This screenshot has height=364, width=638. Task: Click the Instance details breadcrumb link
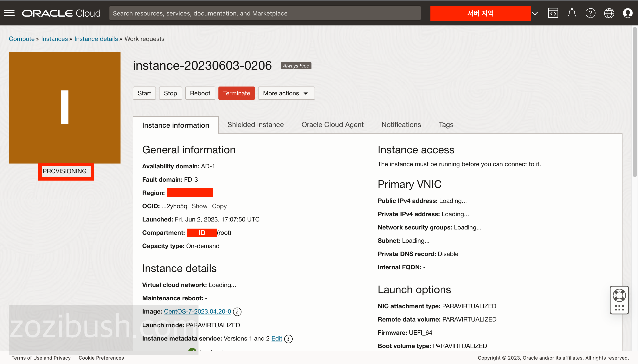(96, 39)
